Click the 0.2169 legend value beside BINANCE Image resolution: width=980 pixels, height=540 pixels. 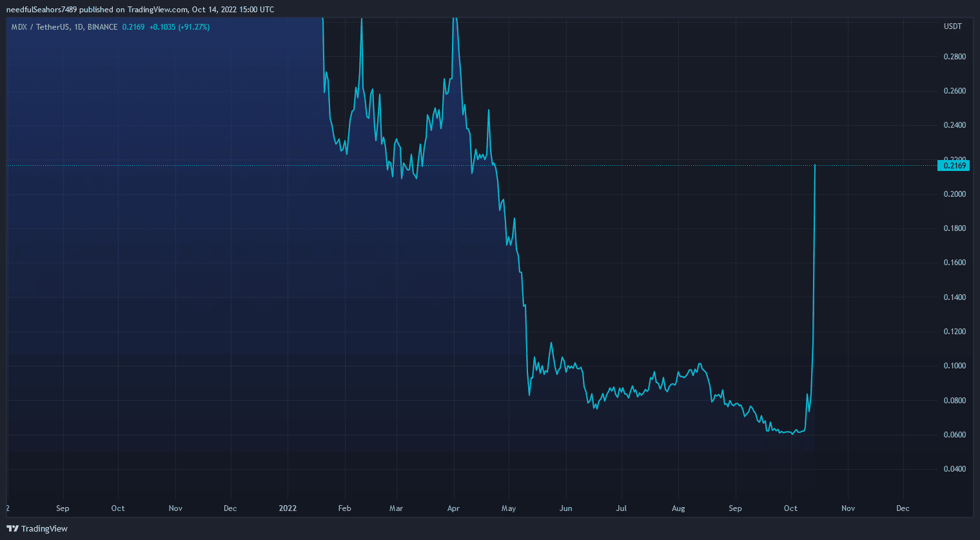133,27
